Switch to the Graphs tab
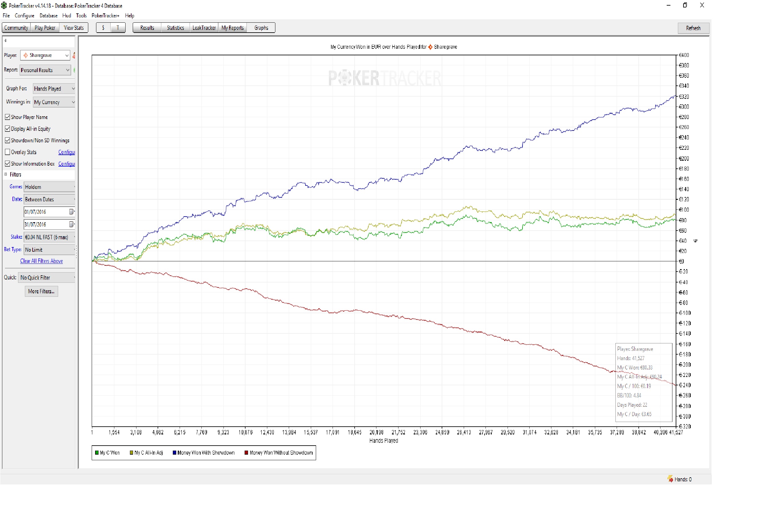Viewport: 782px width, 532px height. point(261,28)
